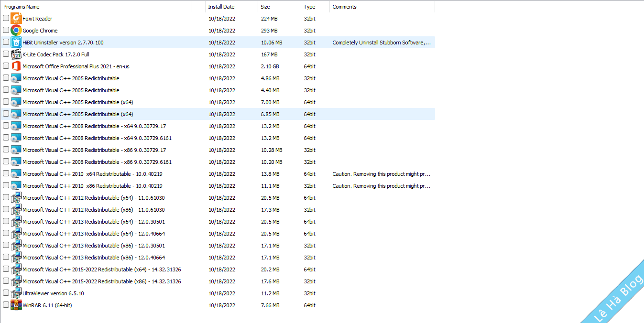644x323 pixels.
Task: Click the UltraViewer program icon
Action: tap(16, 293)
